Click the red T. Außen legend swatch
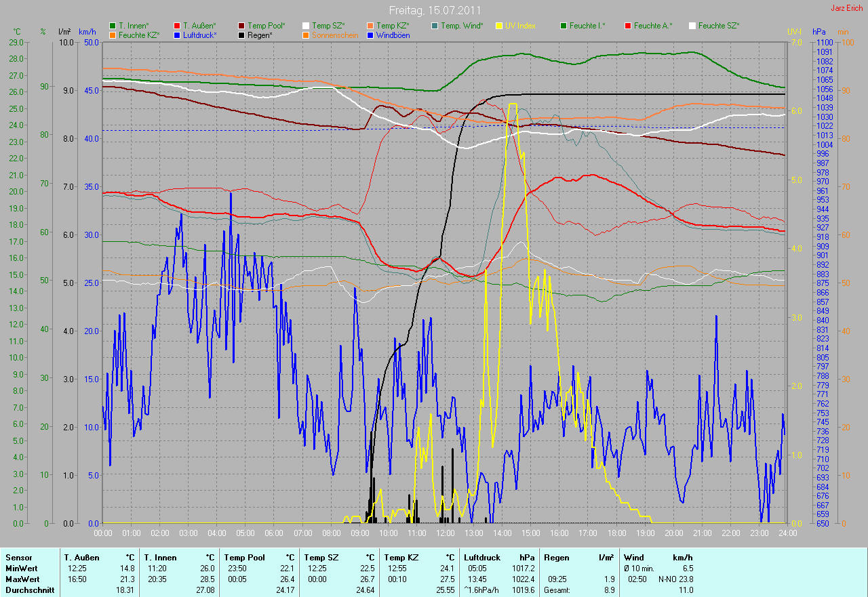 coord(178,26)
